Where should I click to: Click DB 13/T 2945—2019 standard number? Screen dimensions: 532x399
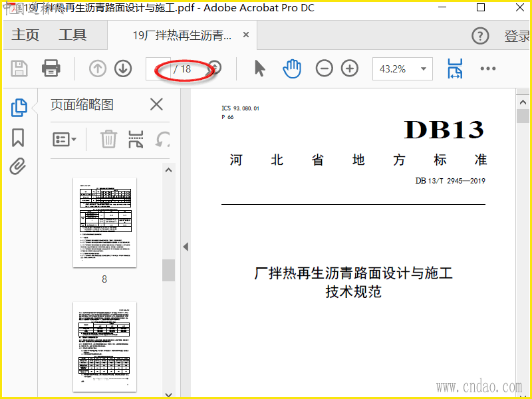tap(450, 181)
